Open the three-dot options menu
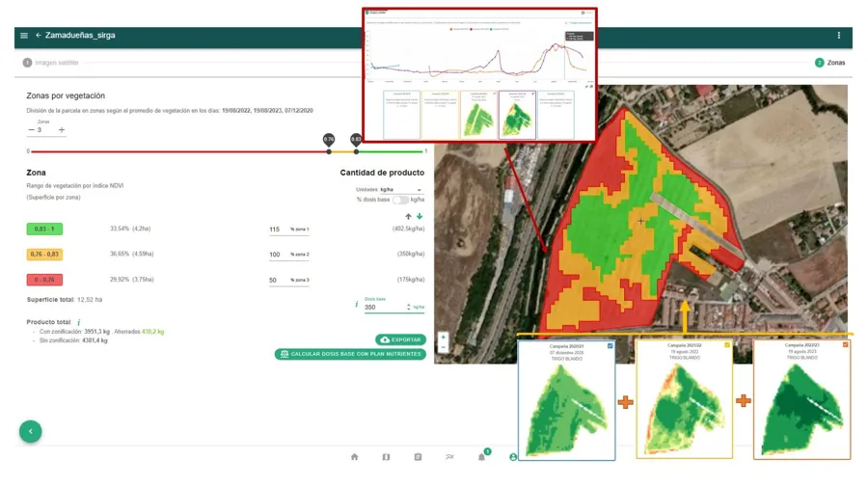This screenshot has height=488, width=868. tap(838, 36)
